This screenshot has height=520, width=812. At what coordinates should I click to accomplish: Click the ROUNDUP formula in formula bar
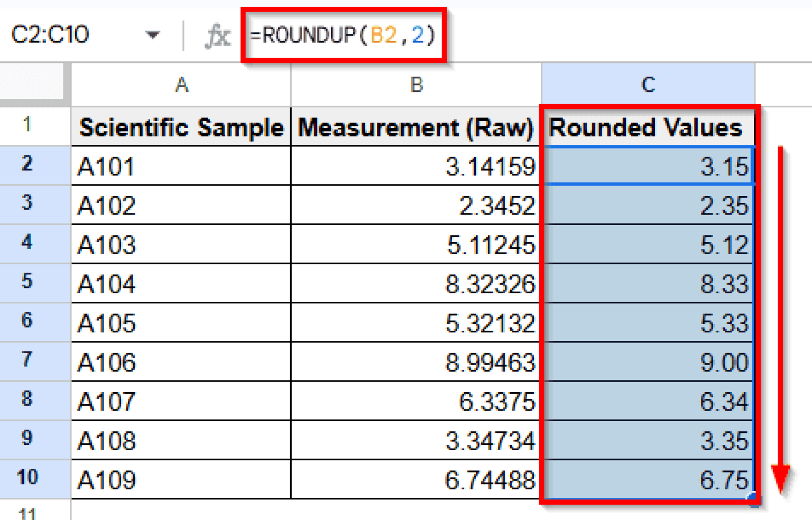pyautogui.click(x=343, y=35)
